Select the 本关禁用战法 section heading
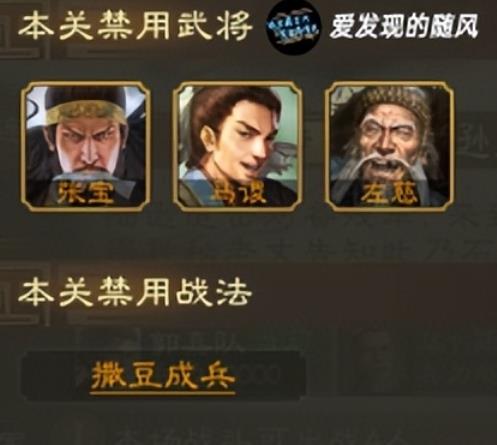This screenshot has height=445, width=497. (x=135, y=292)
